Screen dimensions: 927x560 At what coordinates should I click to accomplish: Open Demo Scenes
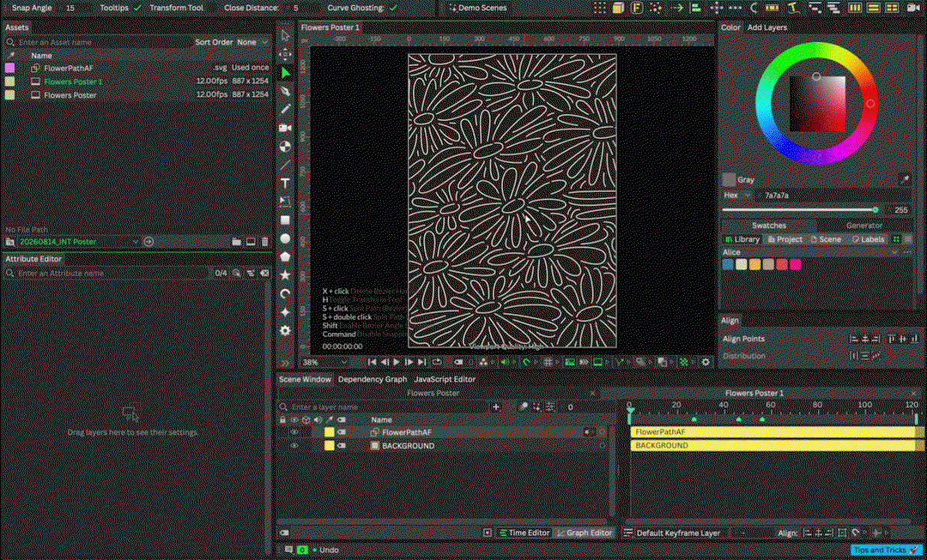(x=478, y=8)
